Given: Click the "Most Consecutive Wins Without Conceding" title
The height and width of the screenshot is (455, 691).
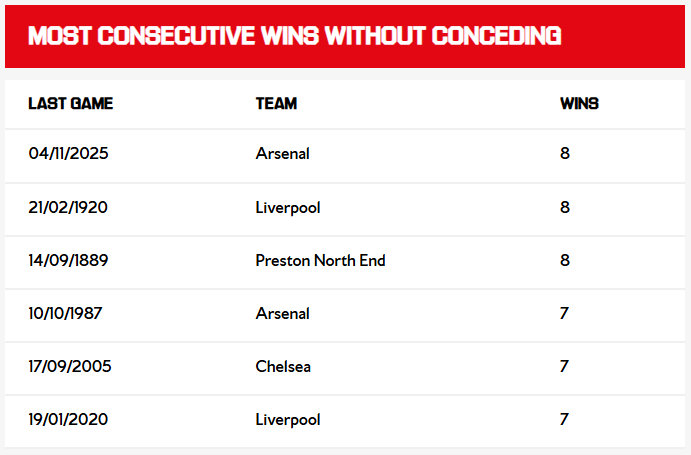Looking at the screenshot, I should click(294, 37).
